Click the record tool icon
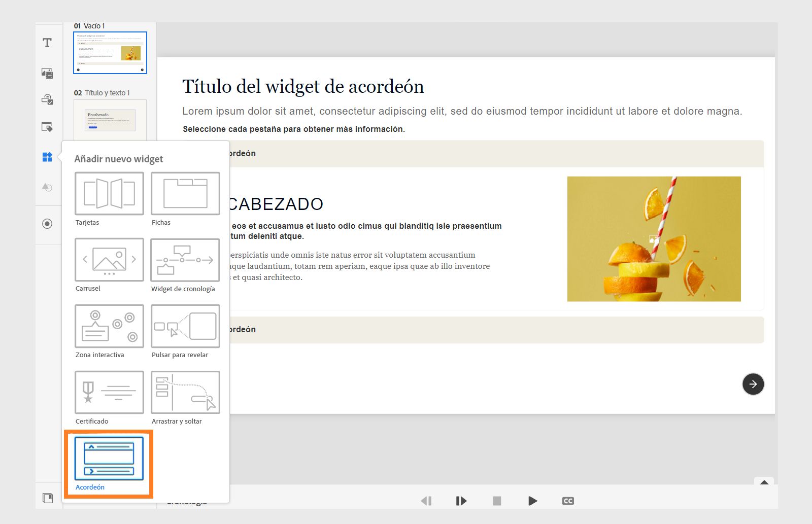This screenshot has width=812, height=524. pos(47,224)
